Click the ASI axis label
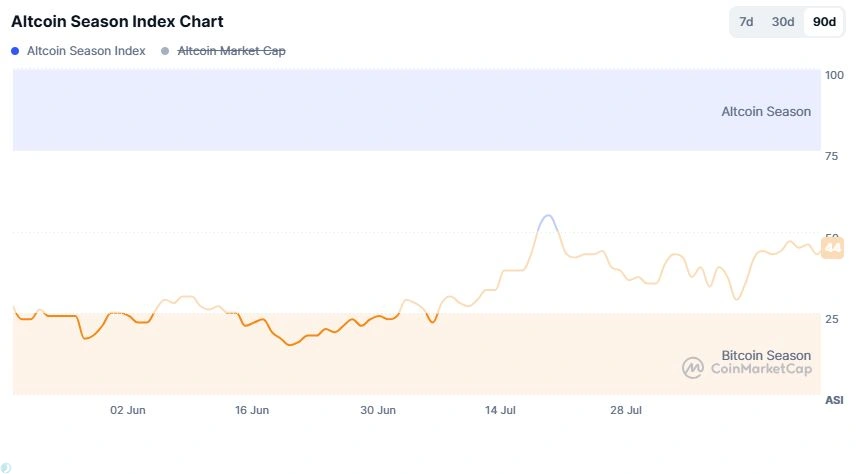This screenshot has width=858, height=474. 833,400
